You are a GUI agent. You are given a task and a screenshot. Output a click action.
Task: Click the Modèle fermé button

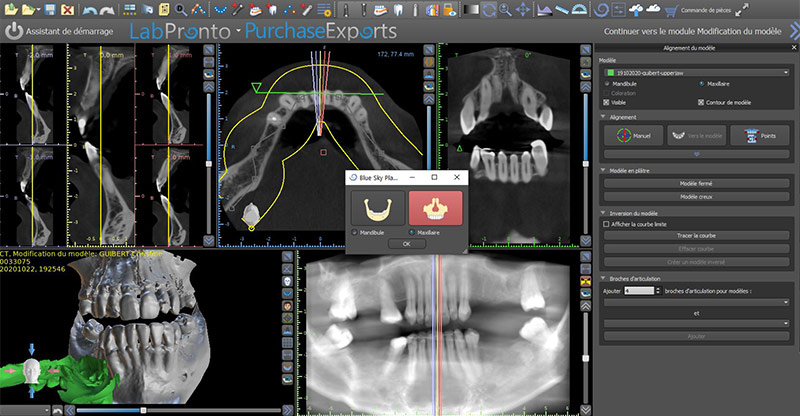[x=697, y=184]
